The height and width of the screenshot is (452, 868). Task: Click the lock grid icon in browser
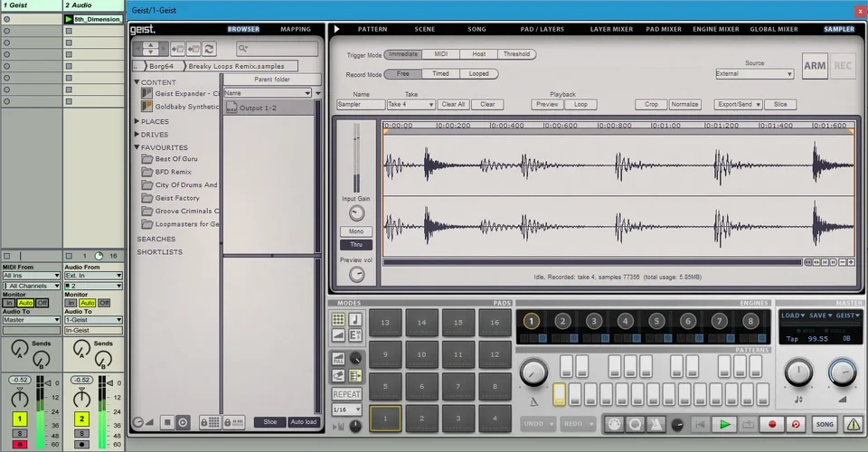tap(210, 423)
